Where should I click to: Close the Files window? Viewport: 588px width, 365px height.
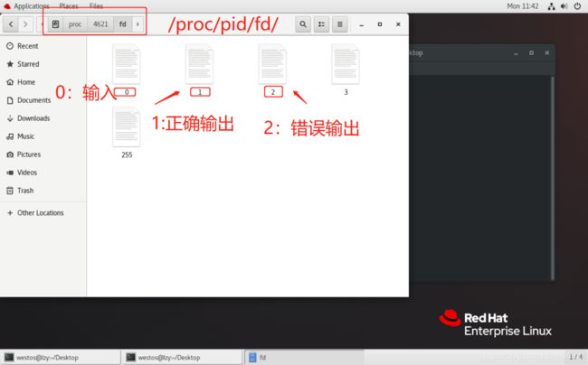(x=398, y=24)
